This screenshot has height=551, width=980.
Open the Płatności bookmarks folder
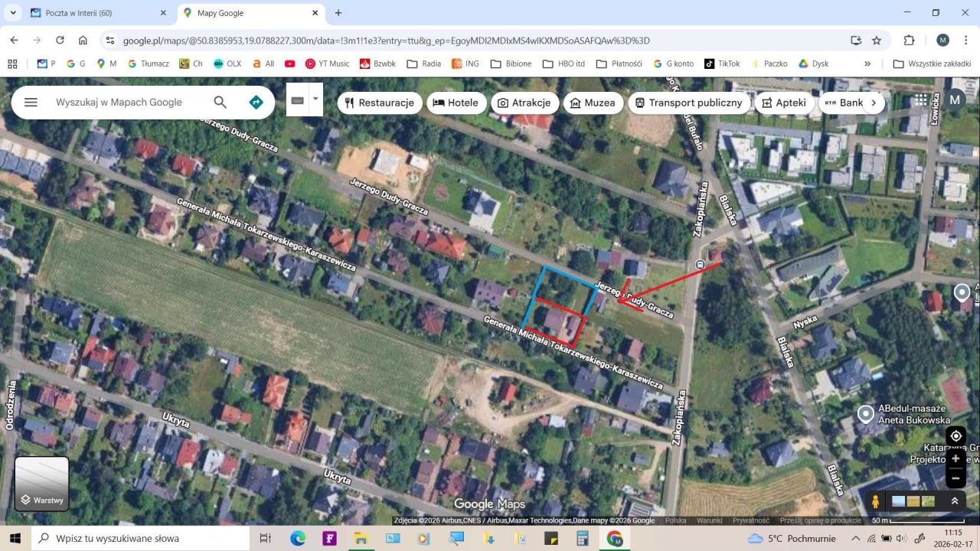pyautogui.click(x=619, y=64)
